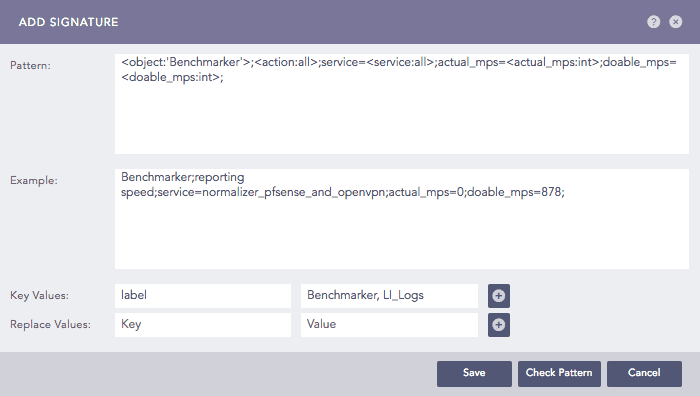This screenshot has width=700, height=396.
Task: Click the 'Example:' label
Action: [x=34, y=181]
